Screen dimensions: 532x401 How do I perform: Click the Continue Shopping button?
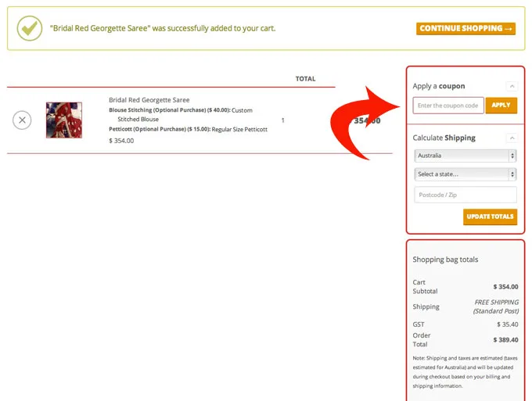465,29
